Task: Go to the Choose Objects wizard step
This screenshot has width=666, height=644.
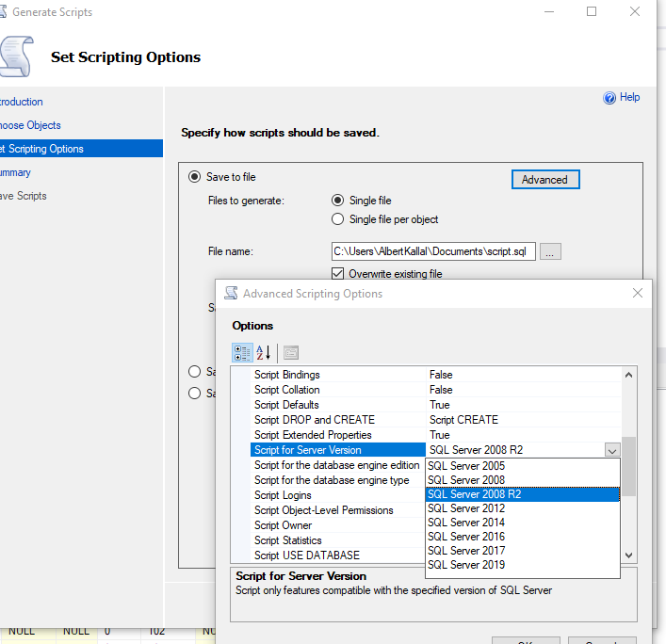Action: (x=30, y=125)
